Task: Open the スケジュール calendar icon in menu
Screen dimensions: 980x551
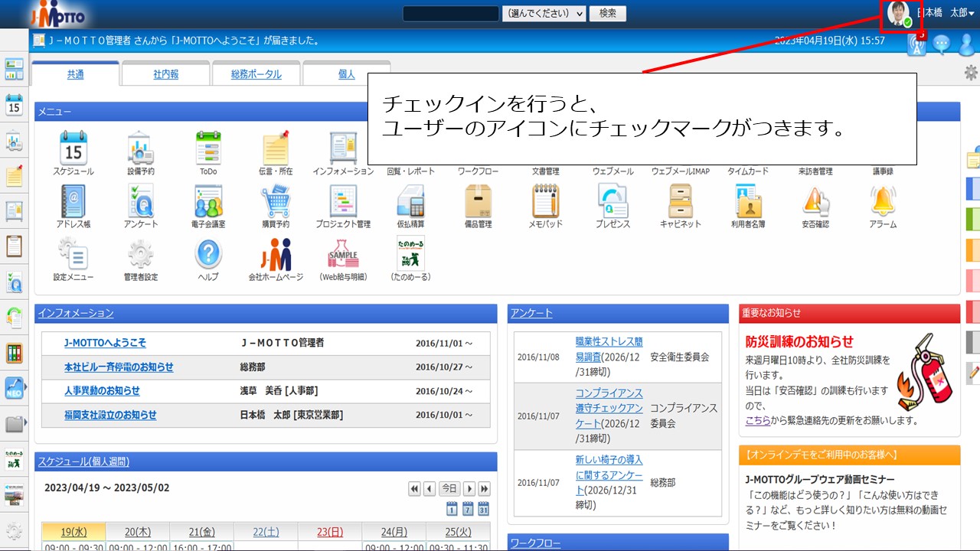Action: 73,147
